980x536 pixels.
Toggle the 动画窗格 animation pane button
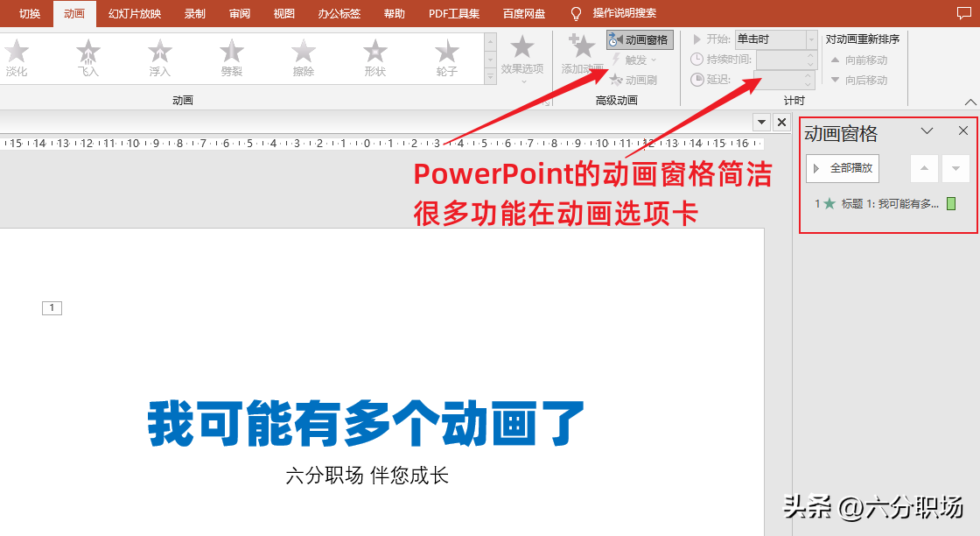pyautogui.click(x=640, y=40)
